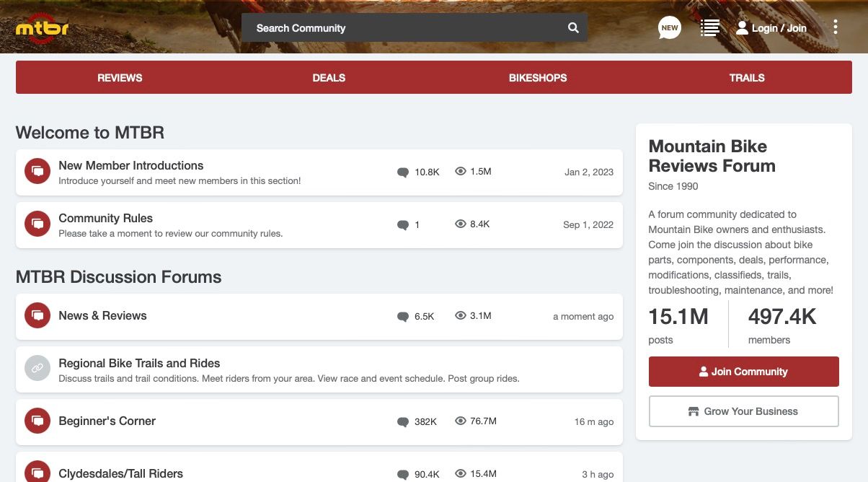
Task: Click the Community Rules forum icon
Action: [x=37, y=224]
